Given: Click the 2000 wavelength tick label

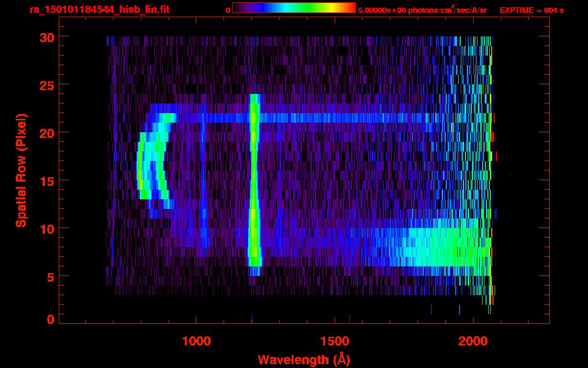Looking at the screenshot, I should [x=473, y=341].
